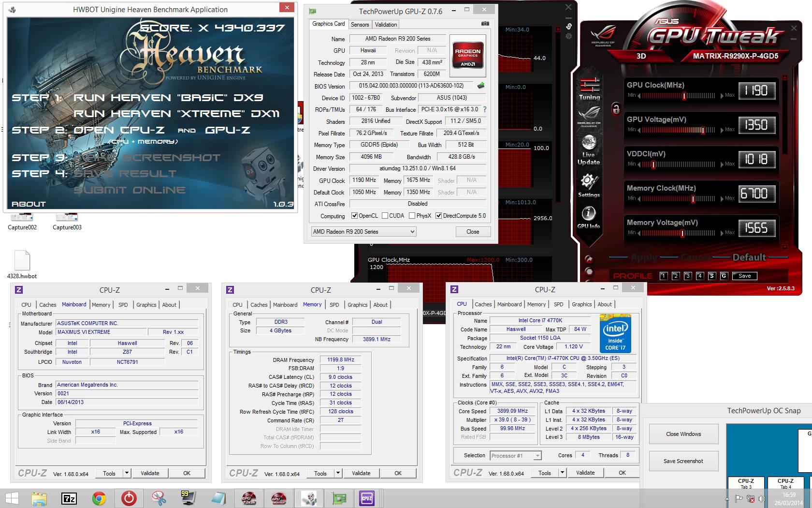The image size is (812, 508).
Task: Open the Capture002 desktop file
Action: coord(22,223)
